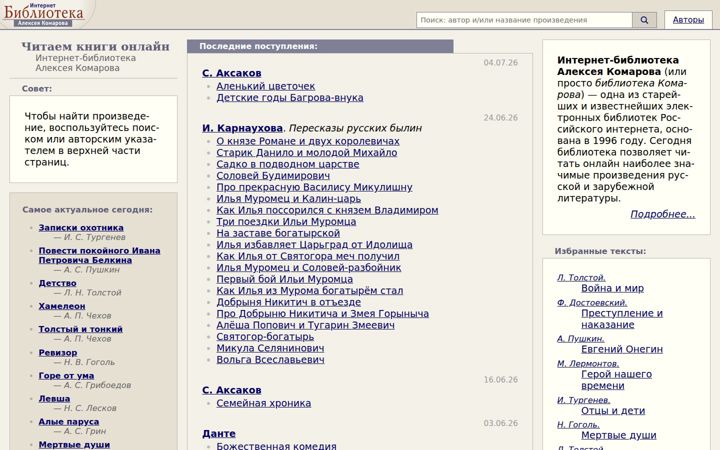Screen dimensions: 720x450
Task: Open Детские годы Багрова-внука
Action: coord(290,97)
